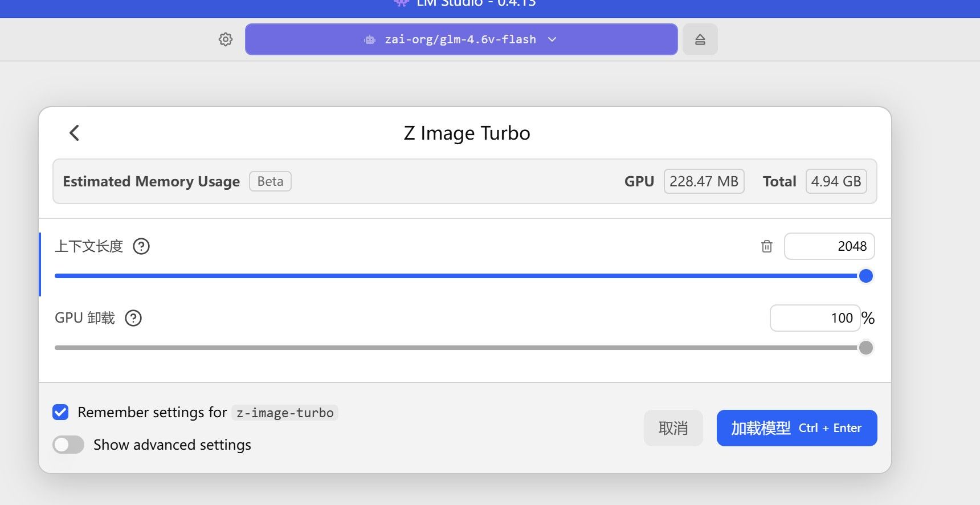
Task: Enable Show advanced settings toggle
Action: (x=68, y=445)
